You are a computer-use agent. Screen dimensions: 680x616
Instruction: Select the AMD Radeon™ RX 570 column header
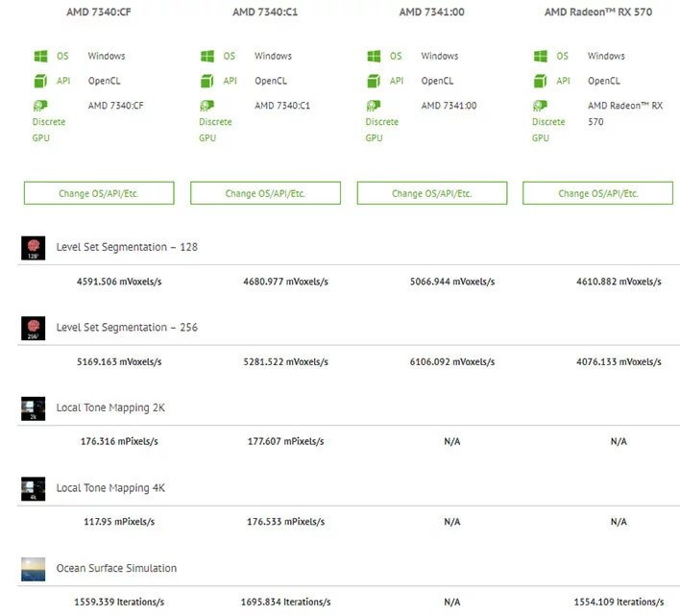(x=598, y=12)
